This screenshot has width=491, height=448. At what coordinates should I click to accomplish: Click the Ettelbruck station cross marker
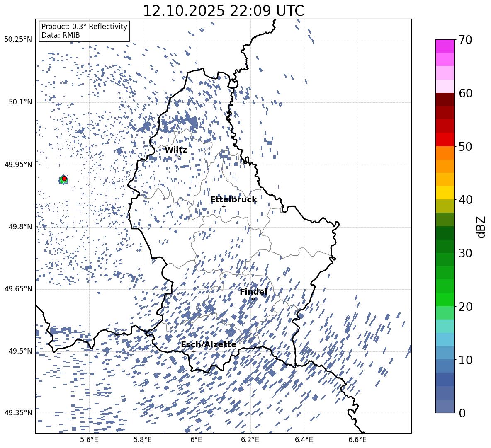[x=224, y=206]
